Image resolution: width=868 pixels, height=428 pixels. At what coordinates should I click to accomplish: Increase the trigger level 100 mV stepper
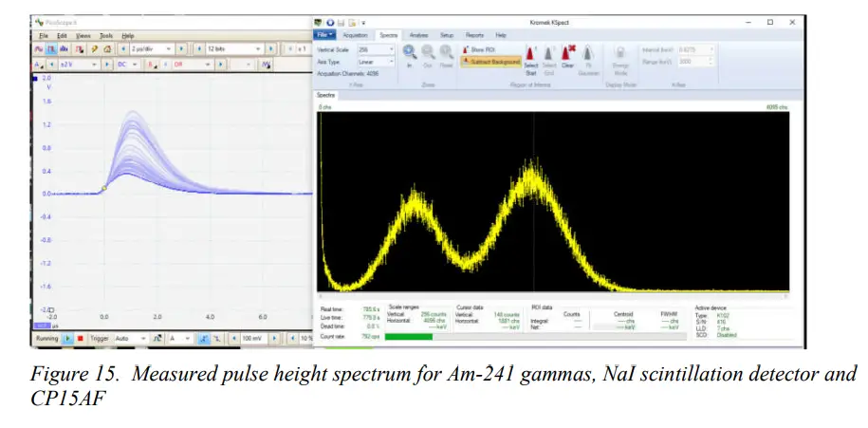(274, 338)
